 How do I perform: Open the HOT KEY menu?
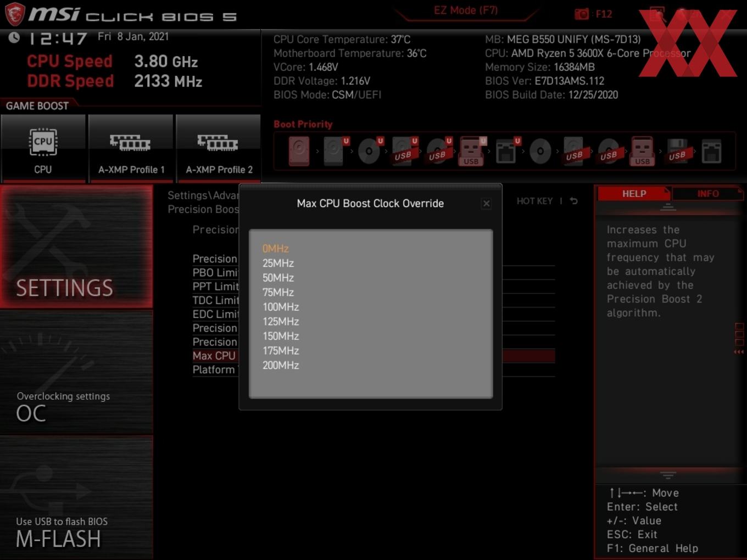pos(534,201)
